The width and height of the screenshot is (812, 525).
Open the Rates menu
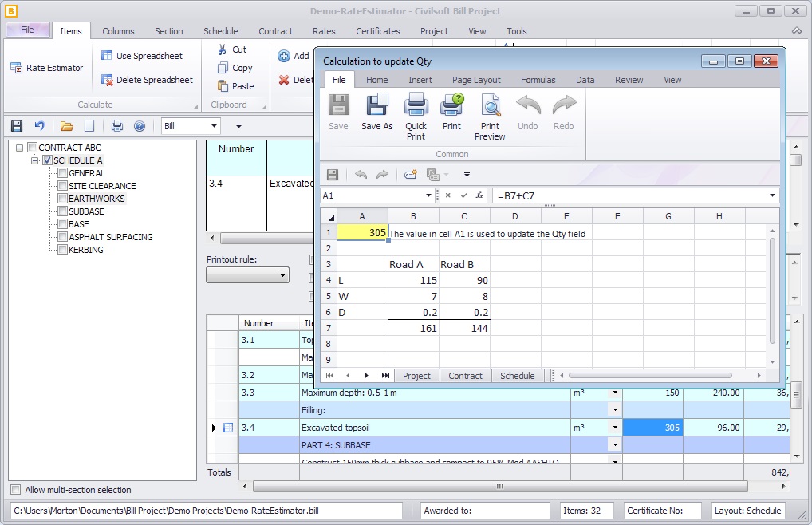coord(324,31)
